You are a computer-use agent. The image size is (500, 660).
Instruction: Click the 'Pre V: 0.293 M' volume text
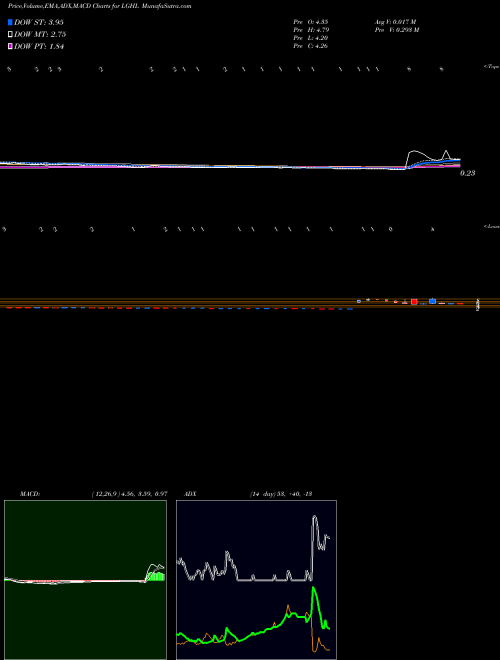(x=396, y=30)
